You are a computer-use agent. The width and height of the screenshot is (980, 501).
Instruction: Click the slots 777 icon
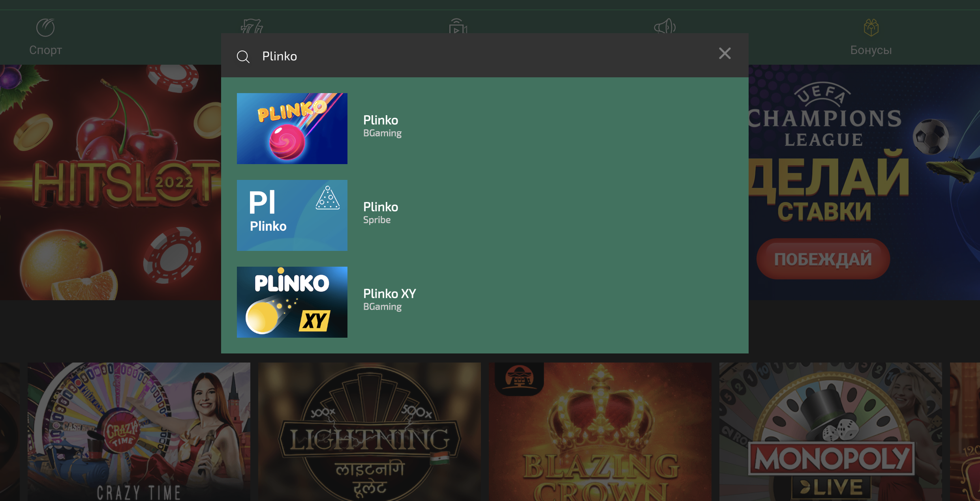click(252, 26)
